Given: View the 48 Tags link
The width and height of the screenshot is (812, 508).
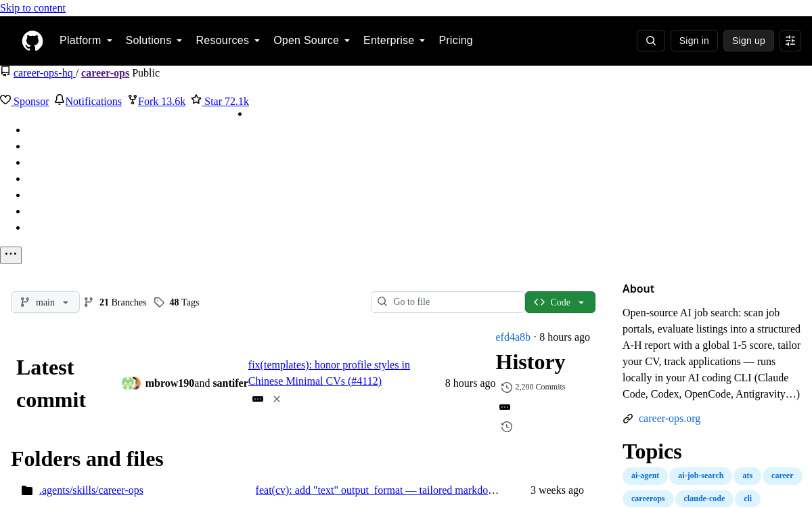Looking at the screenshot, I should [x=184, y=302].
